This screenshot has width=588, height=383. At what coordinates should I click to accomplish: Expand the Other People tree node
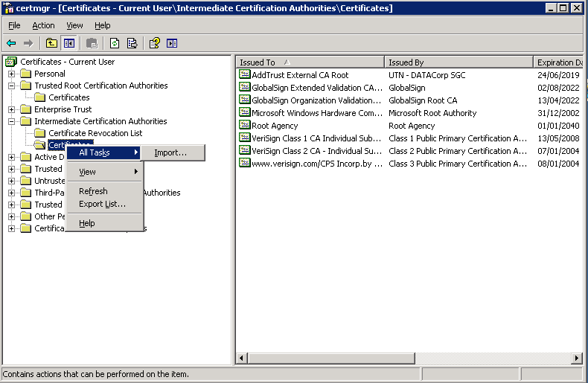(12, 216)
